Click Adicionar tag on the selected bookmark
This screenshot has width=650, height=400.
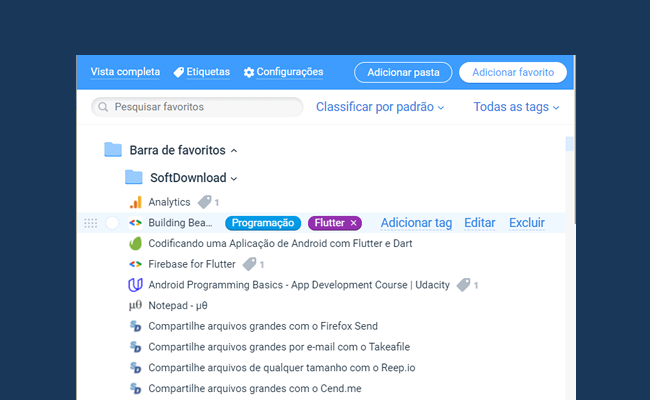click(416, 223)
